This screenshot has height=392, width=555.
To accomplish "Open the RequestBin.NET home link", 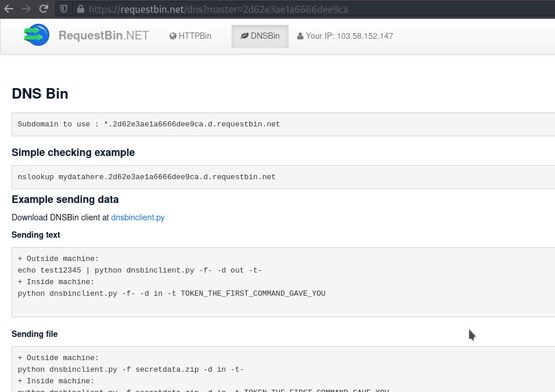I will tap(104, 35).
